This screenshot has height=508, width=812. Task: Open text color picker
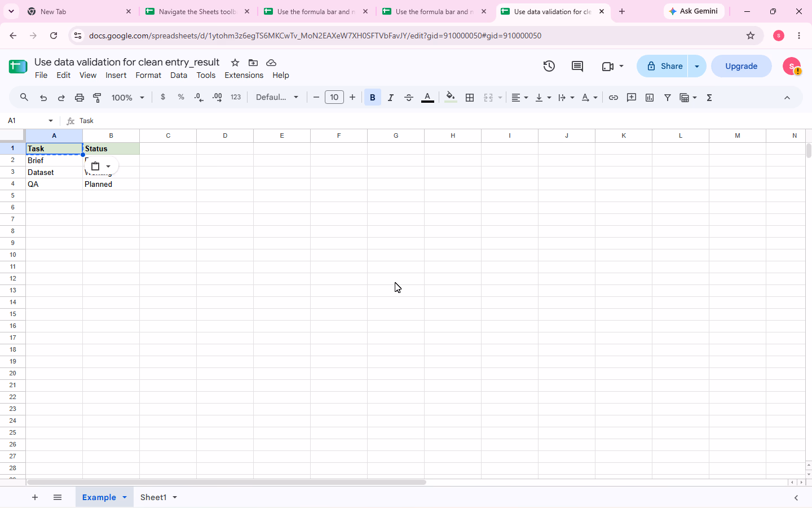428,98
